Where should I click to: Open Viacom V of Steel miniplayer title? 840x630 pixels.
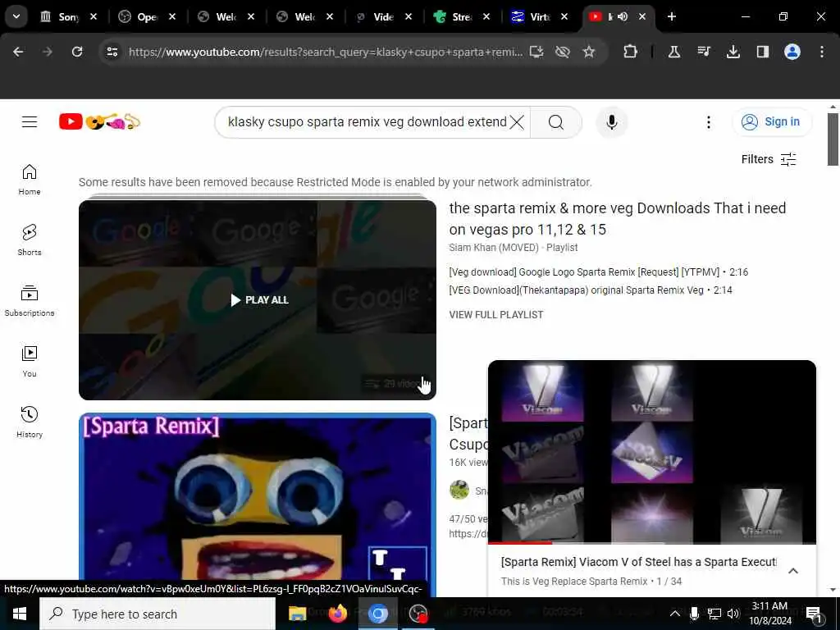[x=638, y=562]
